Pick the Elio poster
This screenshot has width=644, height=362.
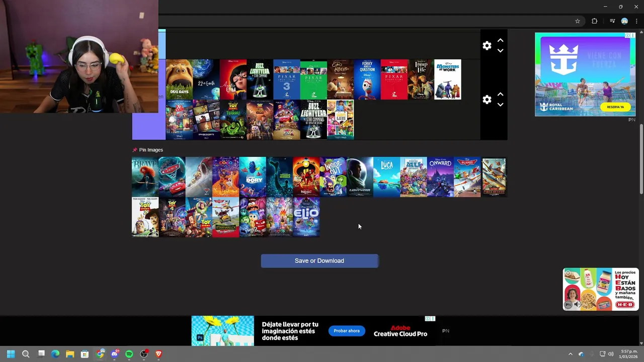click(x=306, y=217)
